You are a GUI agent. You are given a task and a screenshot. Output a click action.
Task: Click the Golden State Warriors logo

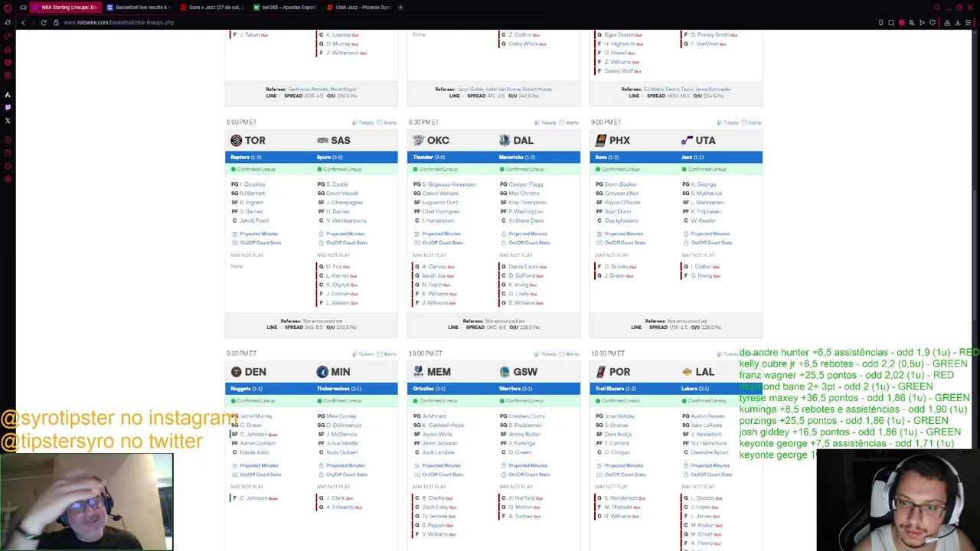click(505, 372)
